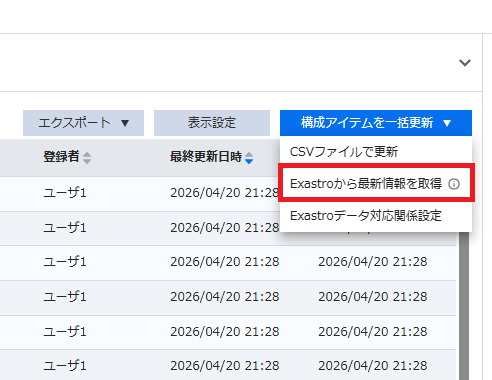Collapse panel using top-right chevron
Screen dimensions: 492x380
click(465, 62)
